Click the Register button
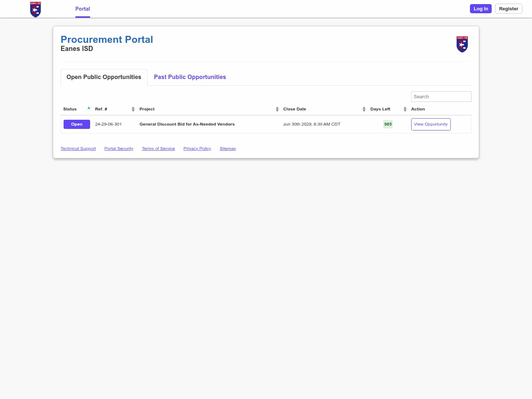 click(x=508, y=8)
